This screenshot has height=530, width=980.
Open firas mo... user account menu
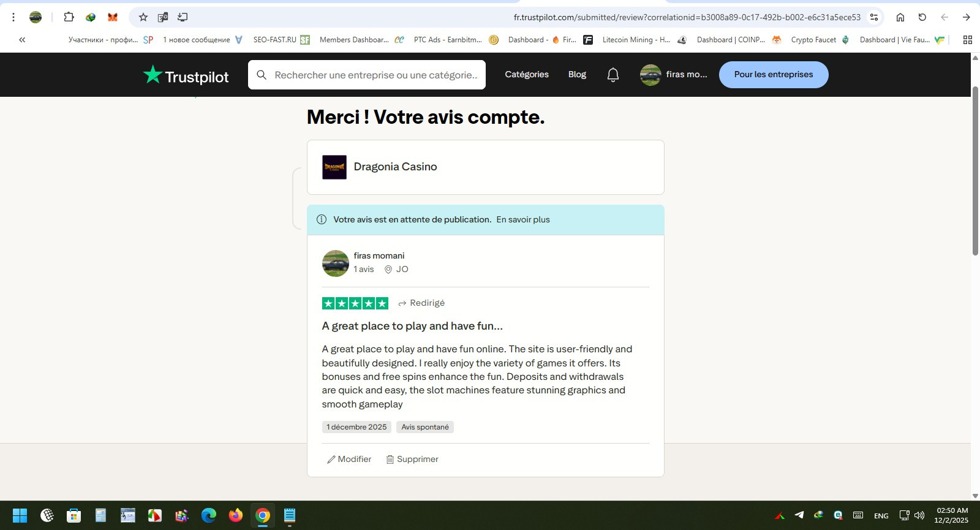coord(674,75)
